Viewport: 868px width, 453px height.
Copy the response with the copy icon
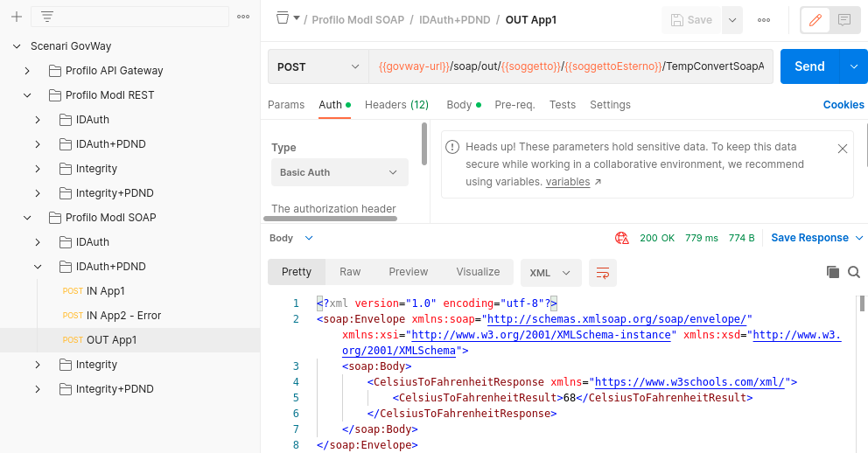click(x=833, y=272)
